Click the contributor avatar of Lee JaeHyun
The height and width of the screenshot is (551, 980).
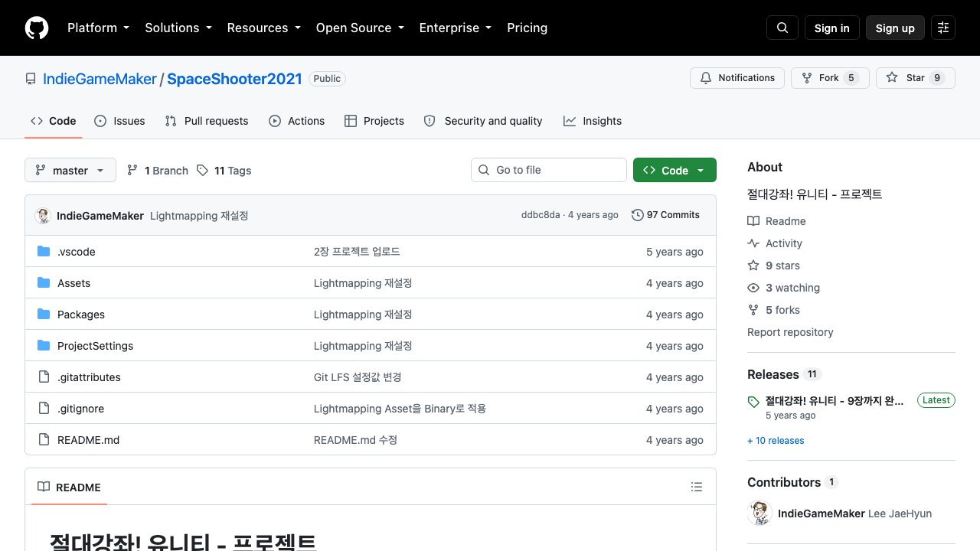point(759,513)
